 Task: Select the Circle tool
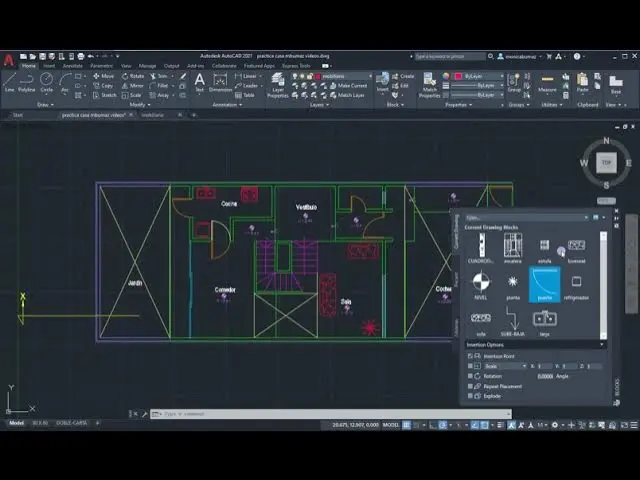(x=47, y=82)
